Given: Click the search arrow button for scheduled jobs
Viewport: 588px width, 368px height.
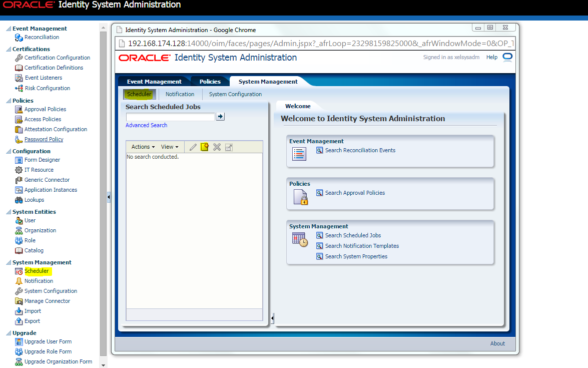Looking at the screenshot, I should coord(221,117).
